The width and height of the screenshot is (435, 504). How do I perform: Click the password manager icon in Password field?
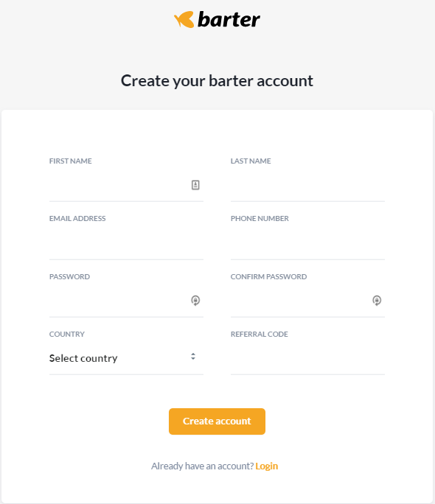(195, 300)
